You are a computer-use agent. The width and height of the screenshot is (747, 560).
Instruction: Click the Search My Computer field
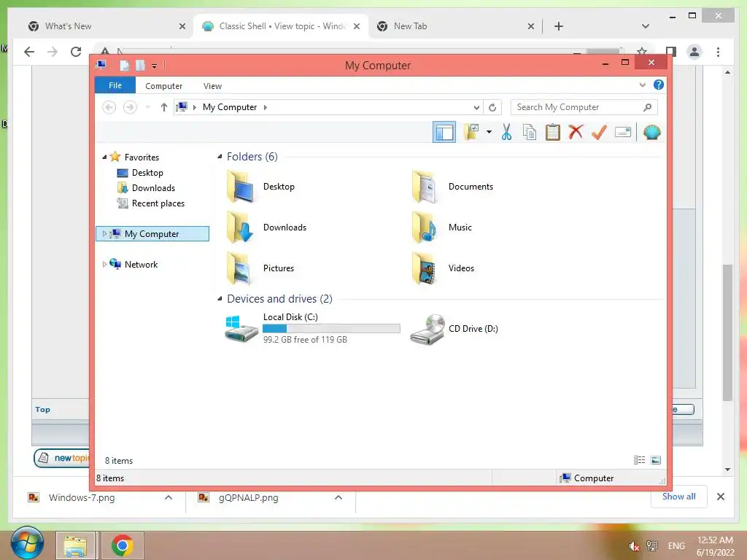click(584, 107)
